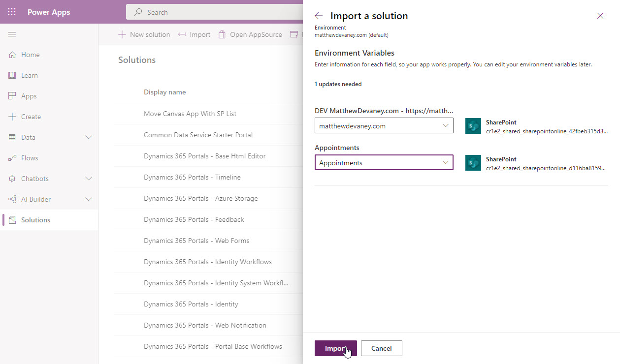The image size is (620, 364).
Task: Go back using the panel back arrow
Action: (319, 15)
